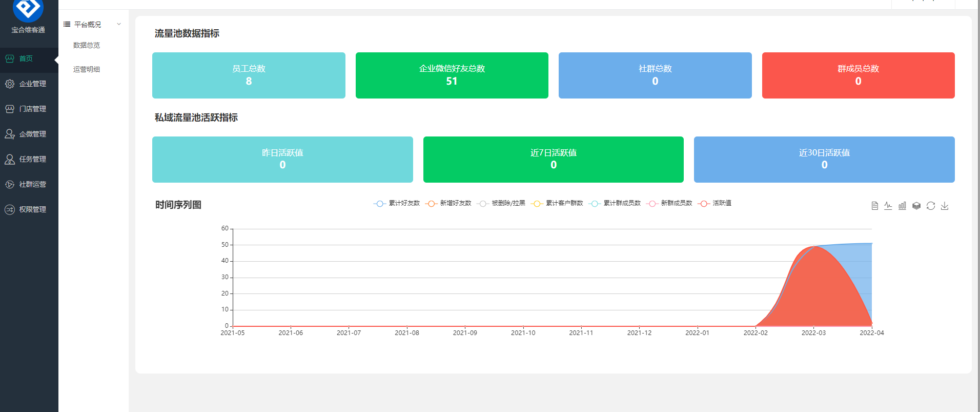
Task: Restore the chart with the refresh icon
Action: pos(931,206)
